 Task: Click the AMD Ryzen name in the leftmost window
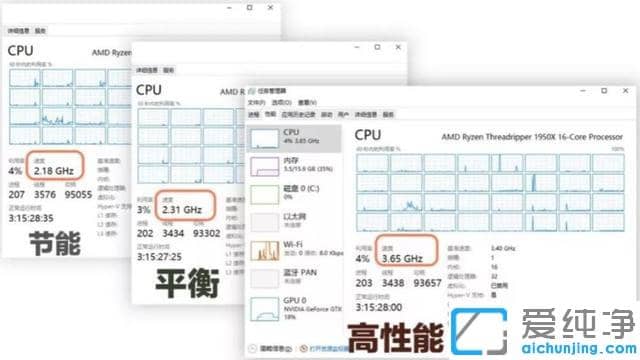(x=112, y=53)
